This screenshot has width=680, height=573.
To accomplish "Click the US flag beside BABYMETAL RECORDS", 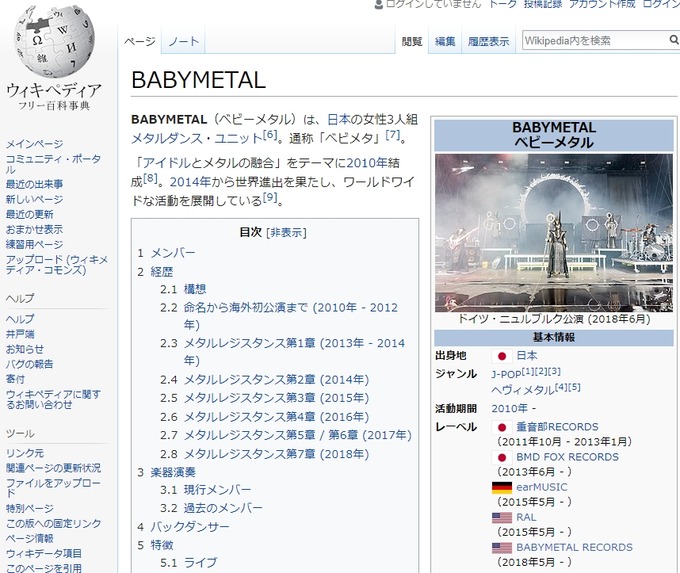I will click(502, 548).
